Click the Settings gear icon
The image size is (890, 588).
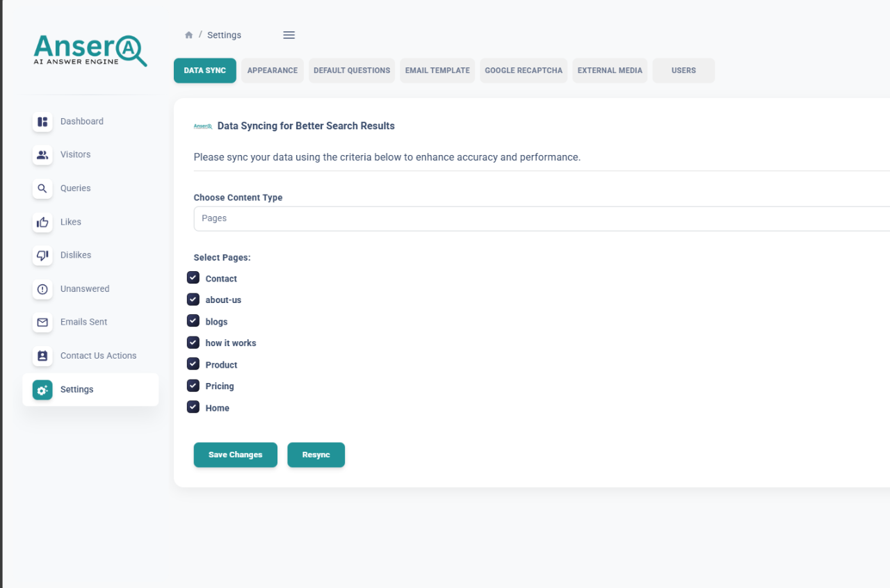coord(42,390)
